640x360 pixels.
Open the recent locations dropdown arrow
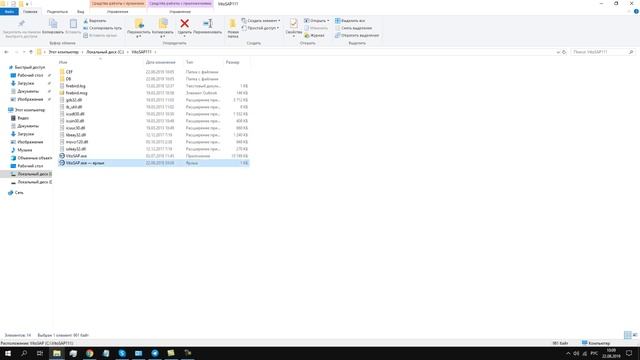click(x=24, y=52)
